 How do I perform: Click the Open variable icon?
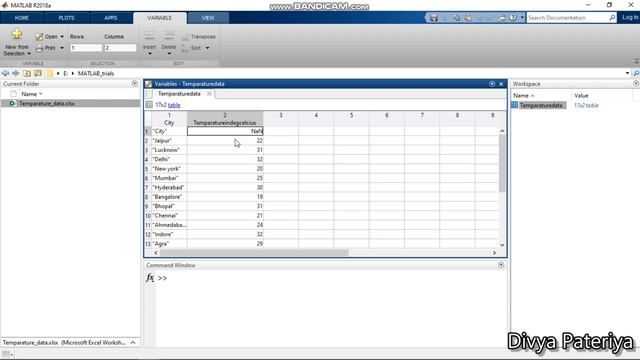click(39, 37)
